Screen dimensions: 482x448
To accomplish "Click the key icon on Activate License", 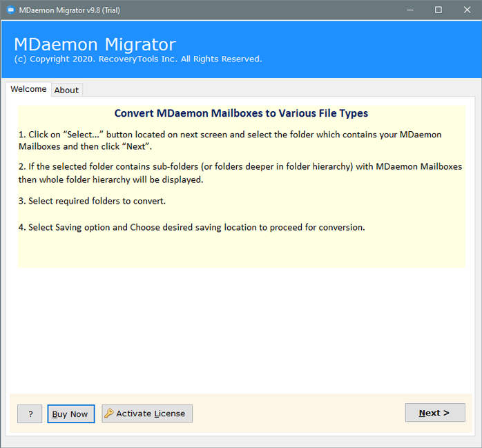I will click(109, 413).
